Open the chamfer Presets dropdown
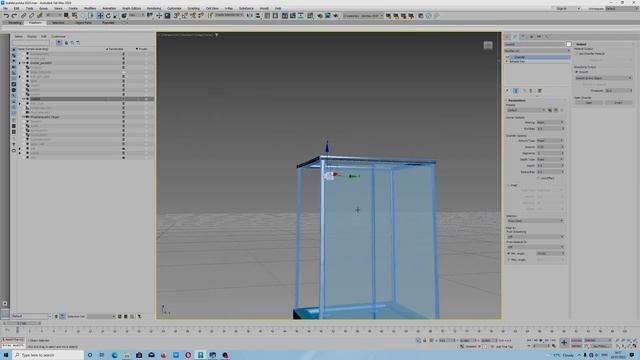 [526, 110]
